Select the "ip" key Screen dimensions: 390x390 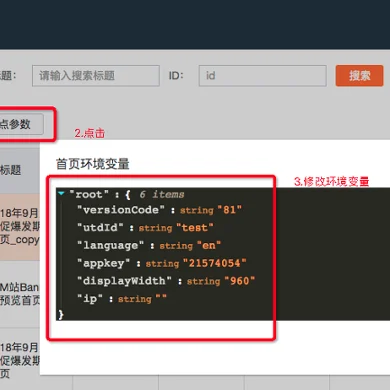pyautogui.click(x=90, y=299)
